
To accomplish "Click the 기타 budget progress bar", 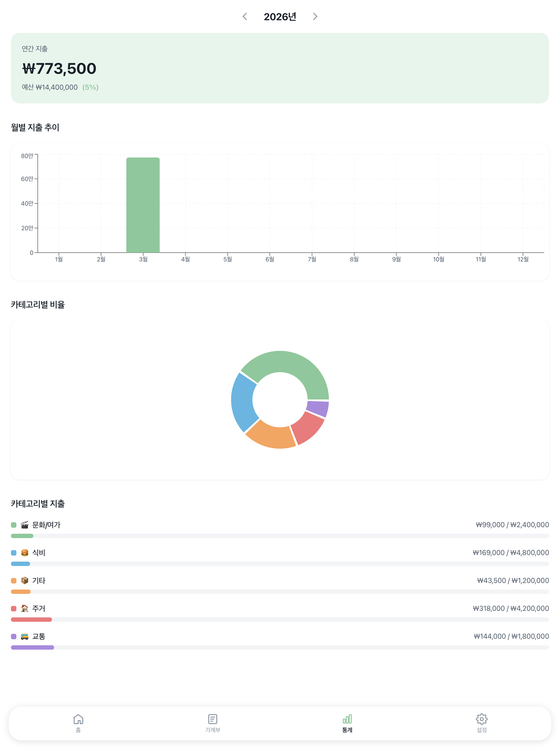I will click(x=280, y=592).
